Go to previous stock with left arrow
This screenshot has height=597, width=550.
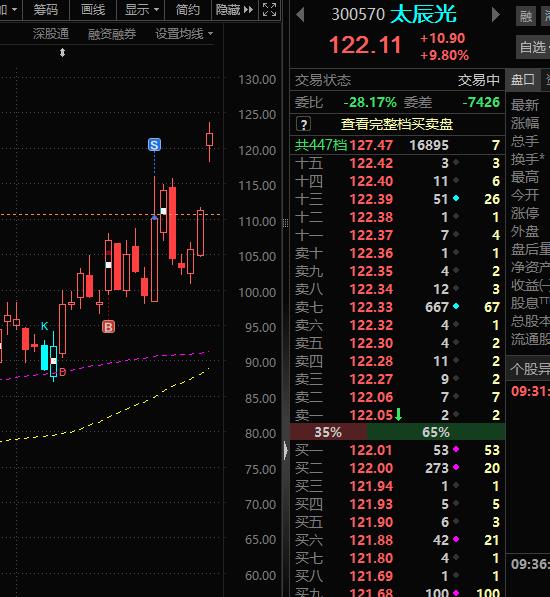click(300, 15)
